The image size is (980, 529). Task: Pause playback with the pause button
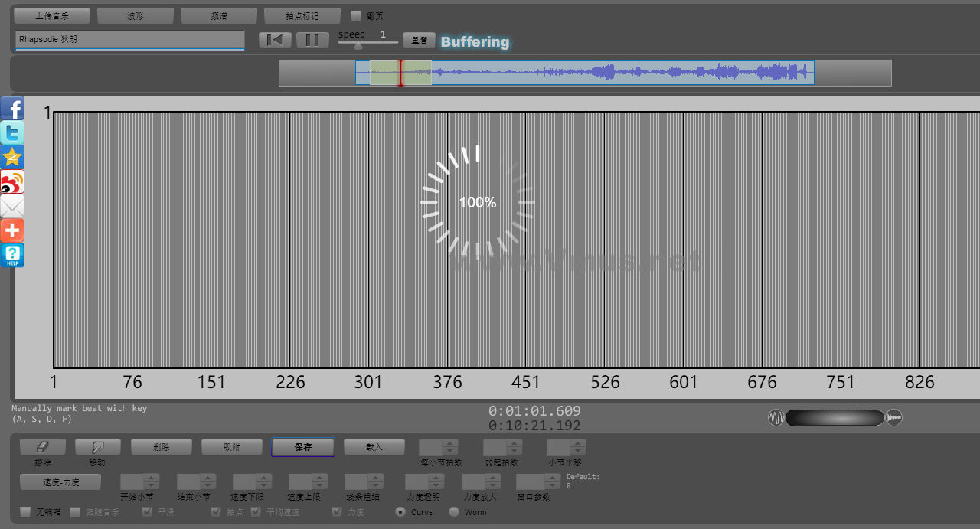pyautogui.click(x=312, y=41)
